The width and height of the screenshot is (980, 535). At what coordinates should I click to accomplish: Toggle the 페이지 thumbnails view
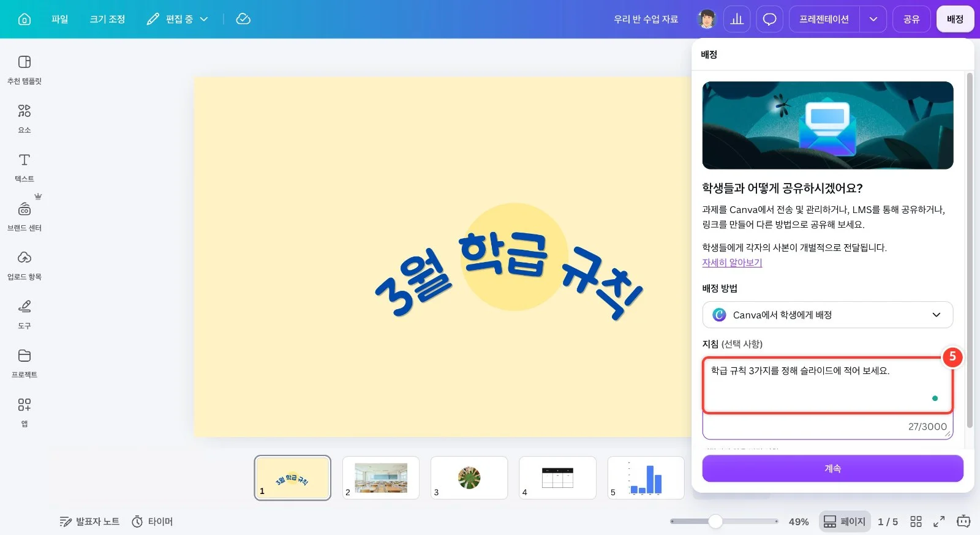[x=845, y=522]
